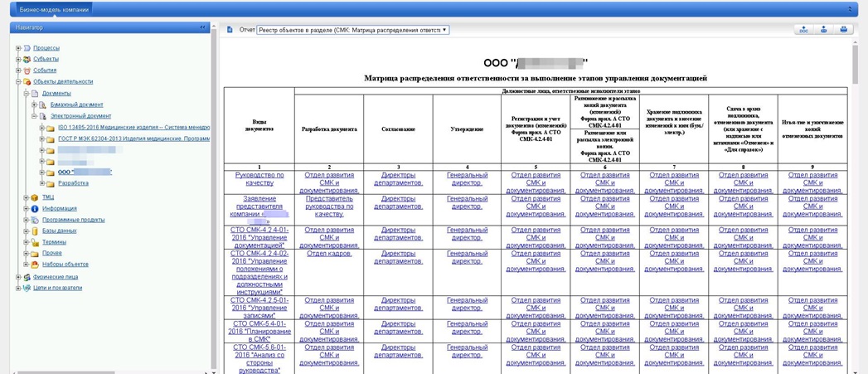Click the collapse arrows in top blue header
The height and width of the screenshot is (374, 868).
(x=850, y=9)
